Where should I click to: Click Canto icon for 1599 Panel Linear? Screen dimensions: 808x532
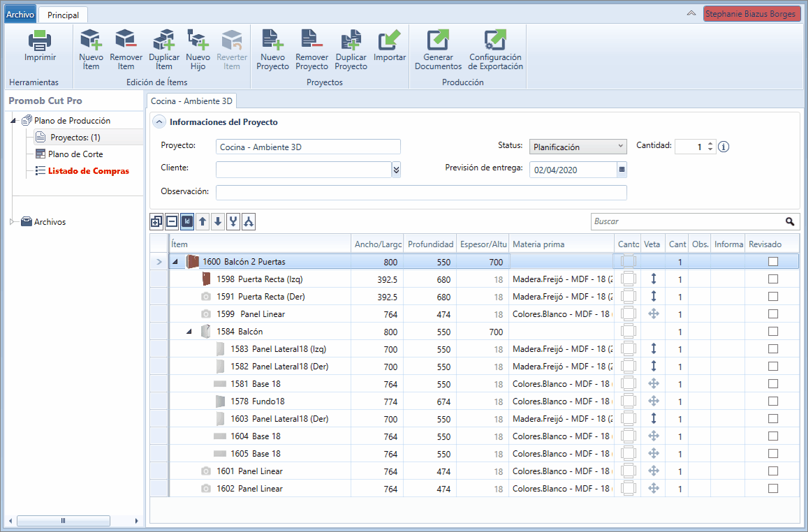point(628,313)
